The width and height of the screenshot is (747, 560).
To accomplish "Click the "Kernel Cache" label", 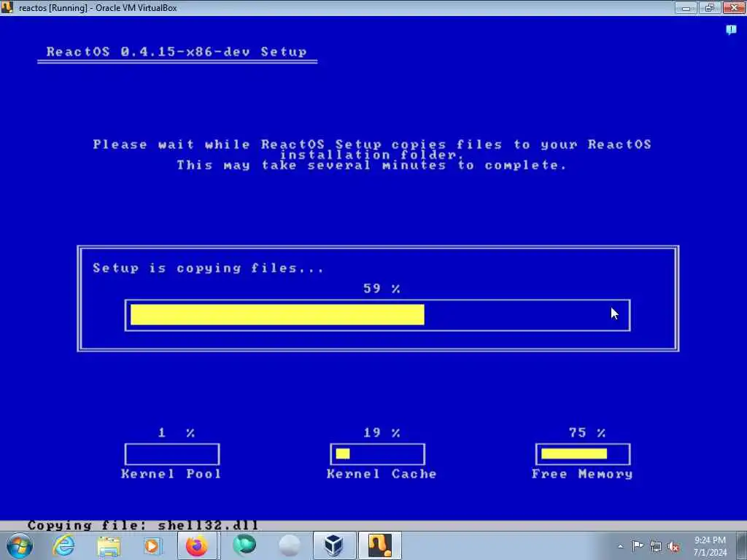I will (382, 474).
